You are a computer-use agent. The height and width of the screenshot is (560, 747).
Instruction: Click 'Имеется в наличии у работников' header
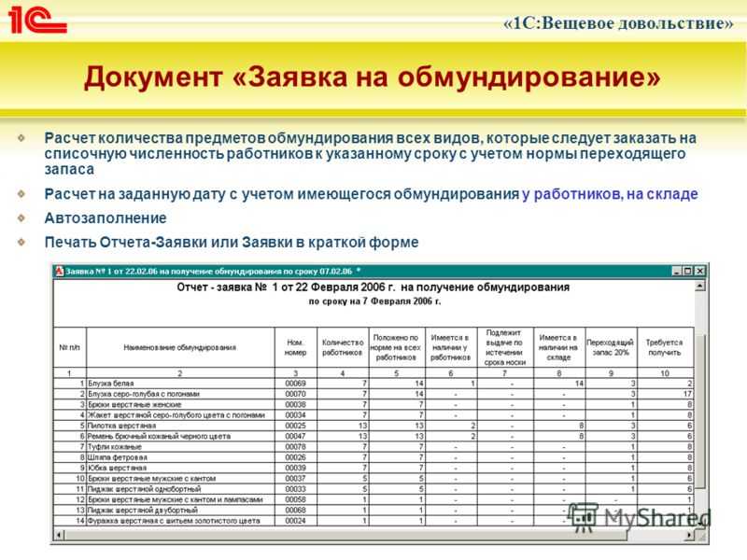pyautogui.click(x=450, y=347)
